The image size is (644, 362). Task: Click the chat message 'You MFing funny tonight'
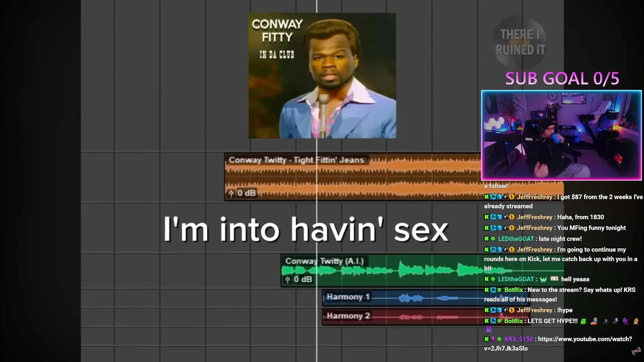tap(592, 228)
